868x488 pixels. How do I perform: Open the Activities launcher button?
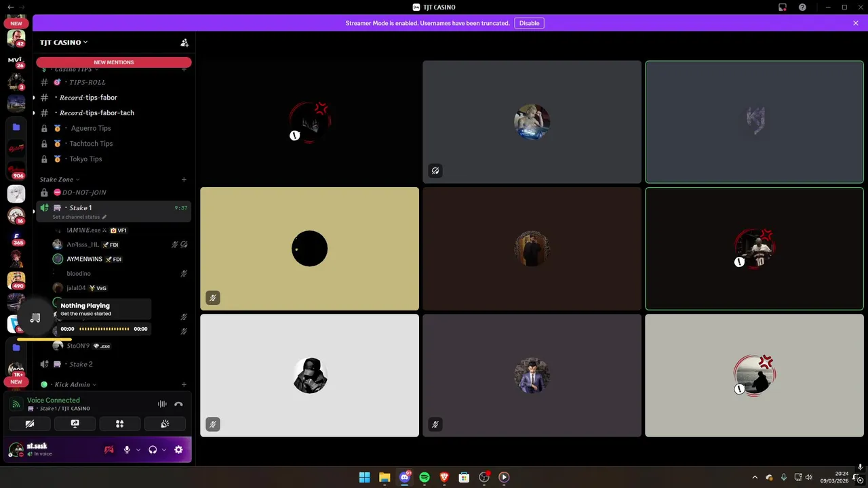[x=120, y=424]
